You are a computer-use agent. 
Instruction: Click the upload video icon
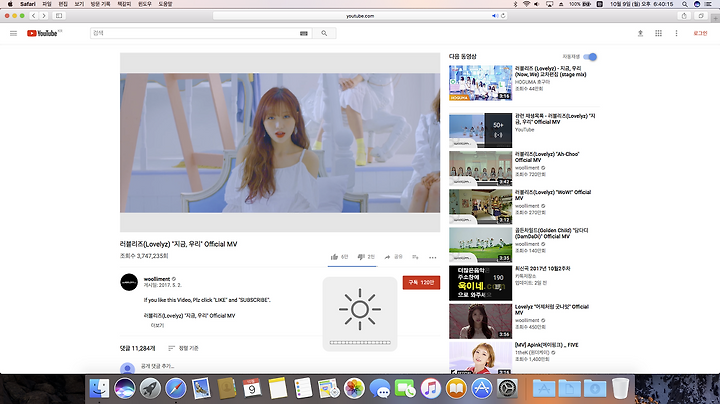641,33
